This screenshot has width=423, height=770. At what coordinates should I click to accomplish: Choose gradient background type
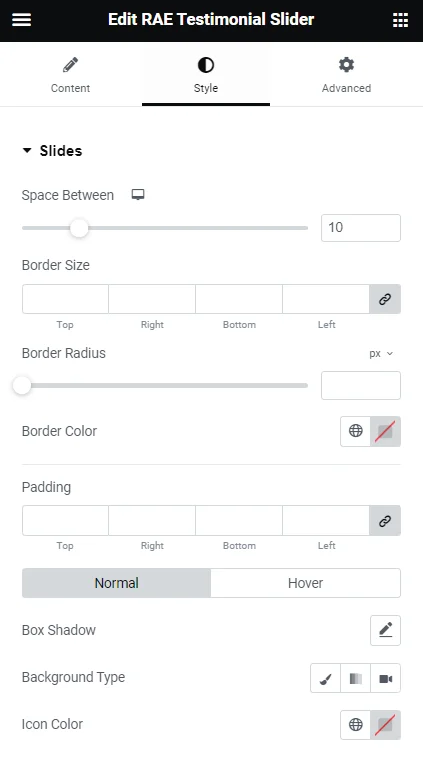pos(355,678)
